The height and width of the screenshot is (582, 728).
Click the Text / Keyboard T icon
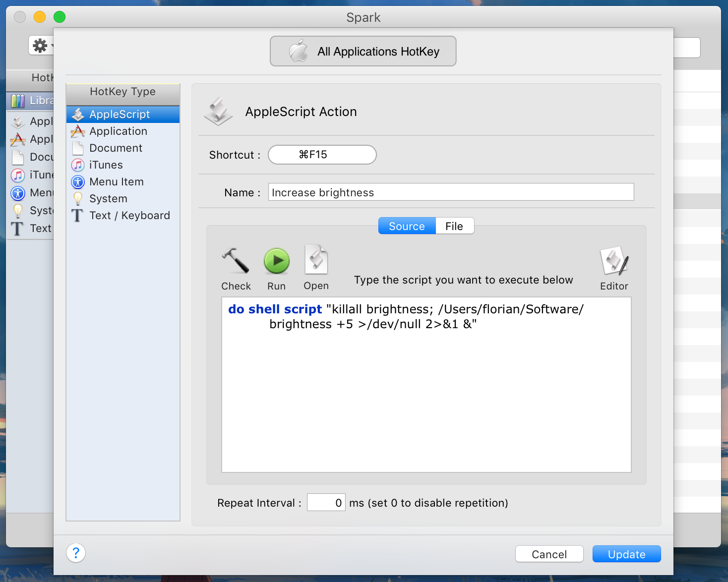(77, 216)
